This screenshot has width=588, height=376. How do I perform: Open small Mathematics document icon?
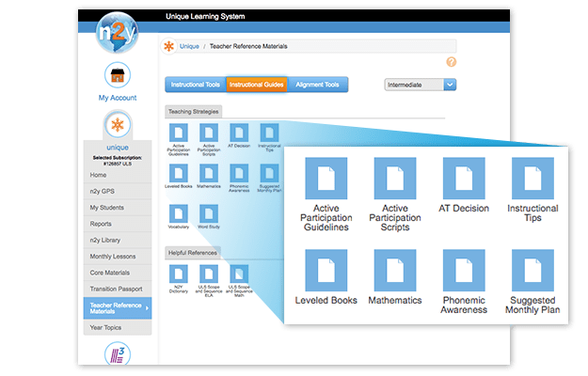[209, 173]
